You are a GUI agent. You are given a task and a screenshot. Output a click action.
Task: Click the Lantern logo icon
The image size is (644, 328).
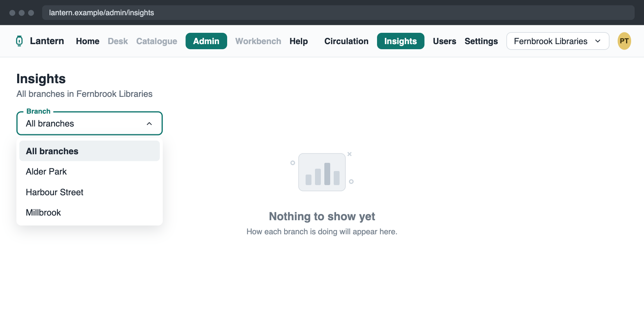coord(19,41)
